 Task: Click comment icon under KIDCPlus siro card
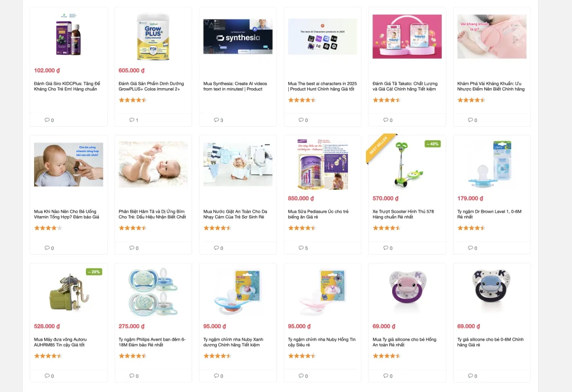coord(47,120)
